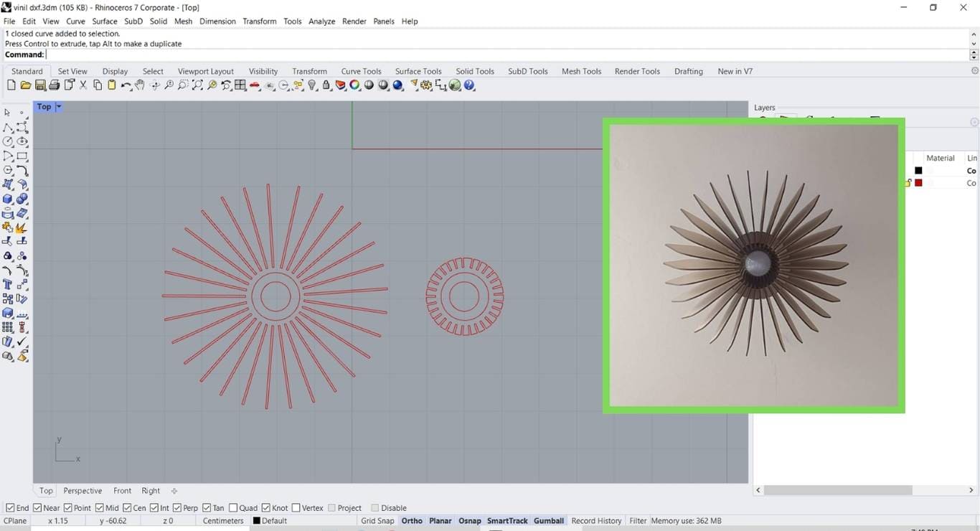Select the Pan hand tool
This screenshot has width=980, height=531.
[140, 85]
